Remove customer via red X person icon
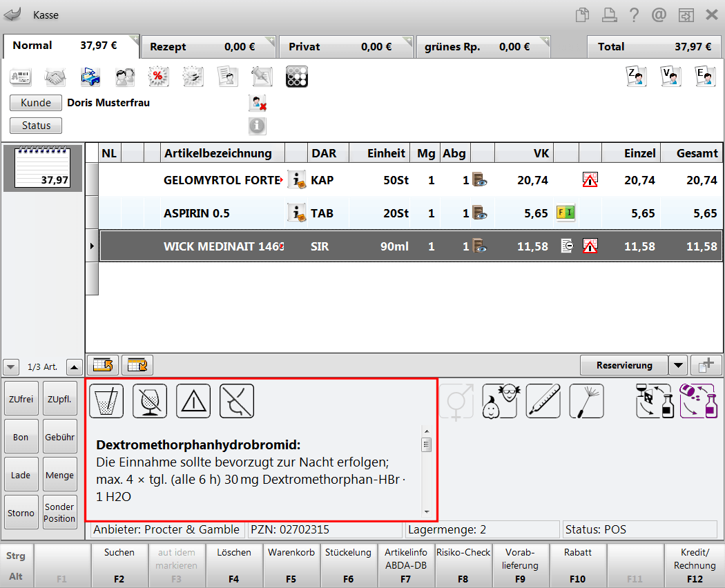 (x=258, y=103)
